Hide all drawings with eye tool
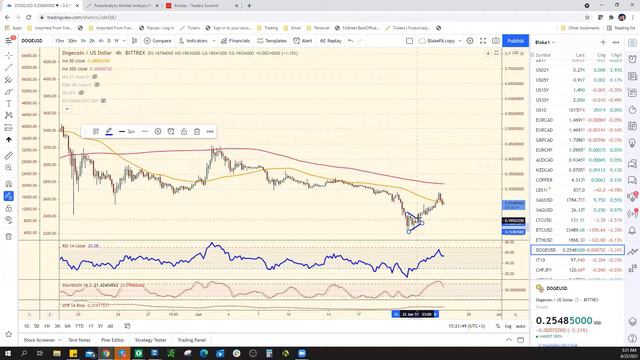Viewport: 640px width, 360px height. click(9, 220)
